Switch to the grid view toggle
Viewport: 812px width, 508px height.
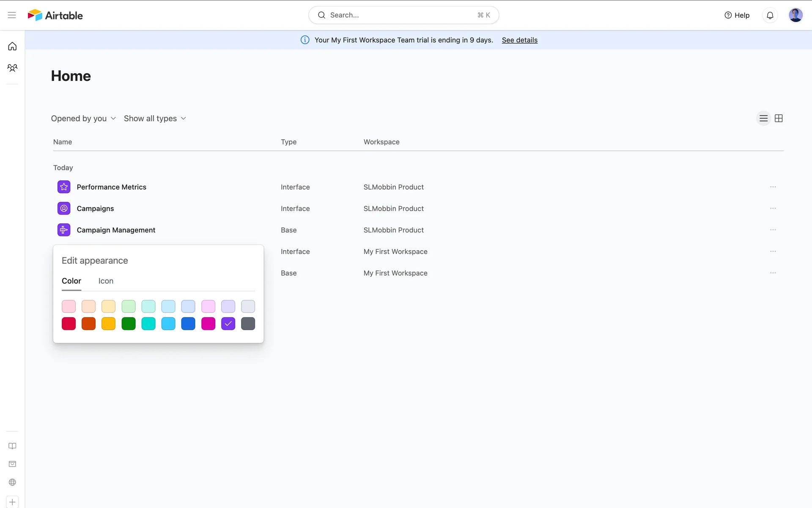(x=779, y=119)
